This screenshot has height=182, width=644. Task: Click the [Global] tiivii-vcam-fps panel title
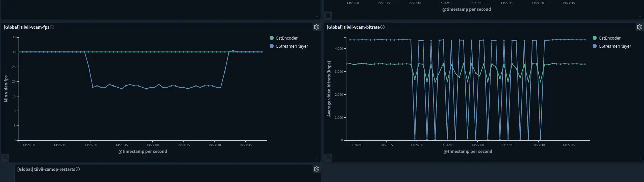27,27
